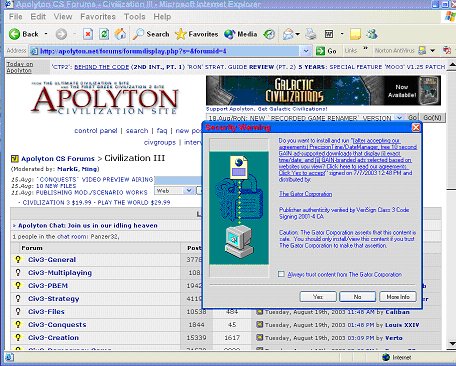The height and width of the screenshot is (366, 456).
Task: Open the Edit menu
Action: tap(38, 17)
